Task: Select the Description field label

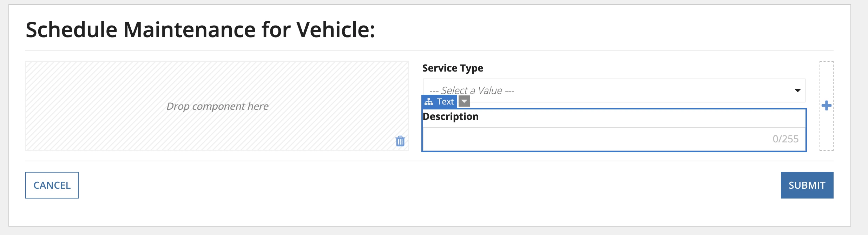Action: tap(451, 116)
